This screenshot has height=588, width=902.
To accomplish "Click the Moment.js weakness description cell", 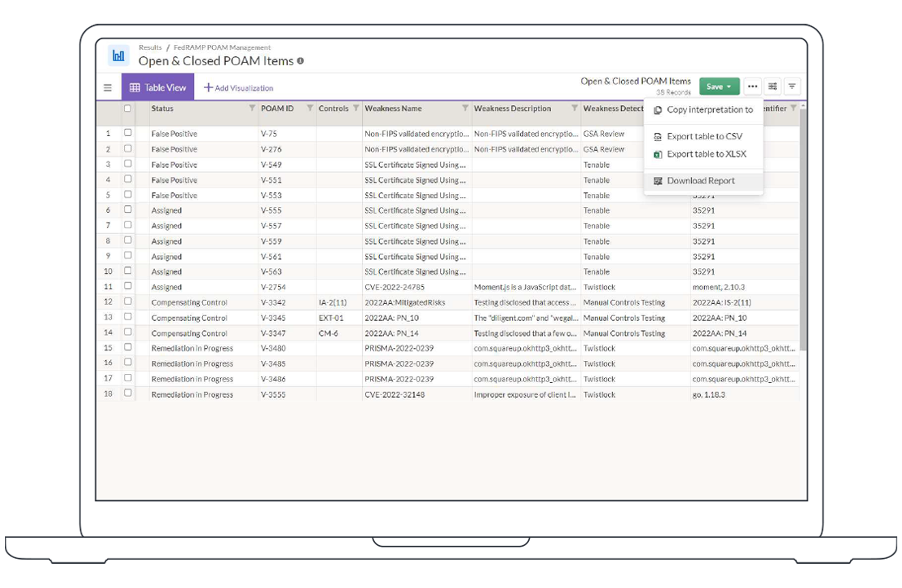I will point(526,288).
